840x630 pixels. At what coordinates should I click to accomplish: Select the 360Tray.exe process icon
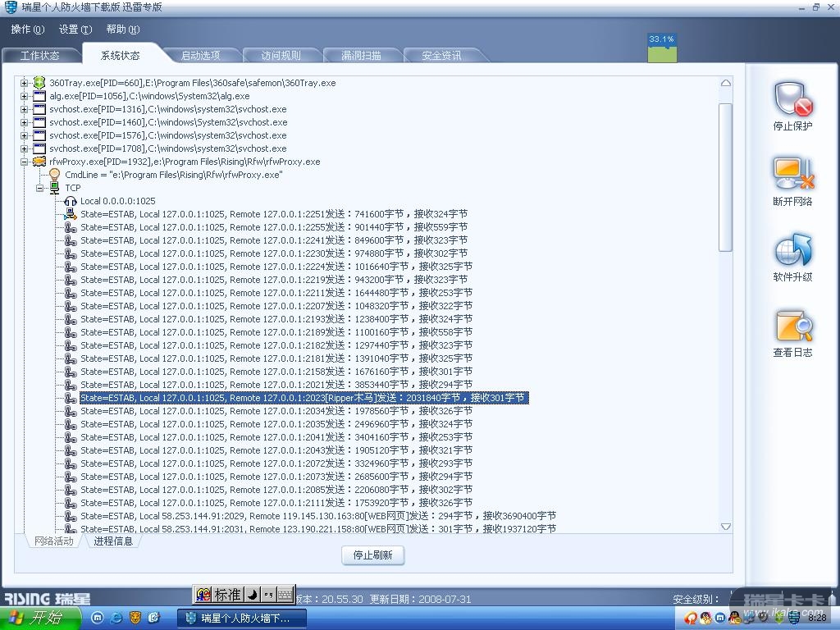(39, 83)
